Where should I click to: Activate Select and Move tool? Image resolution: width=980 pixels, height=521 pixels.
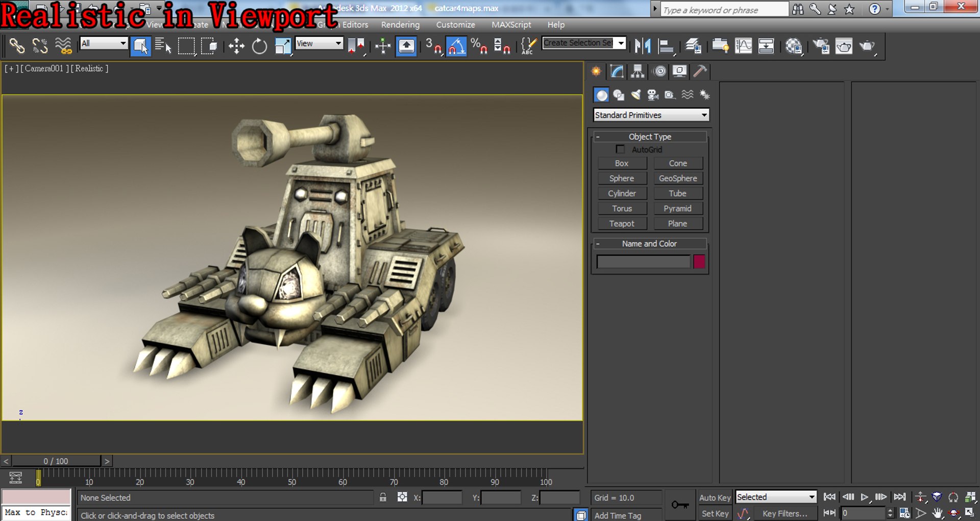(x=236, y=46)
